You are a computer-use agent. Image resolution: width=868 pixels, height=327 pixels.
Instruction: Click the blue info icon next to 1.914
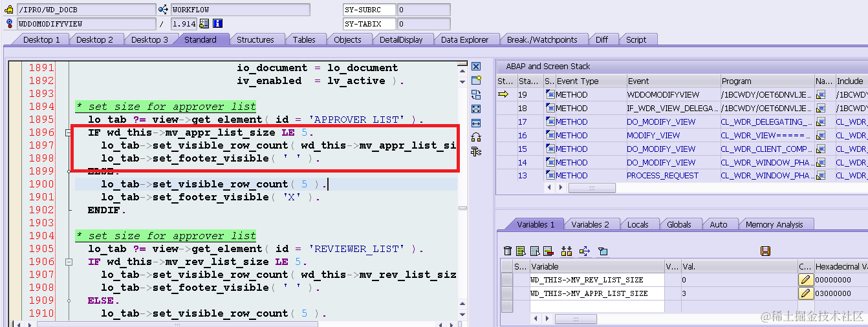coord(218,24)
